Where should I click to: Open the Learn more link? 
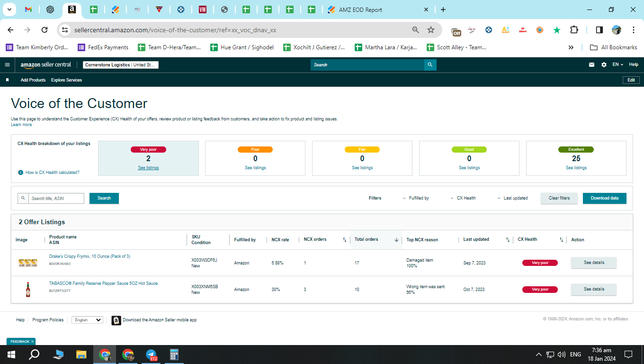point(21,125)
